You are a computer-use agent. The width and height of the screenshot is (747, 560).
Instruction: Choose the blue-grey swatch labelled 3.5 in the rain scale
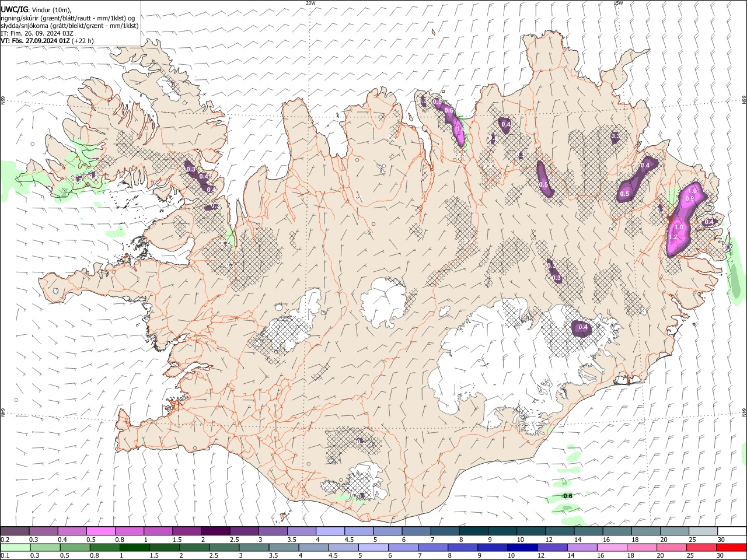284,548
